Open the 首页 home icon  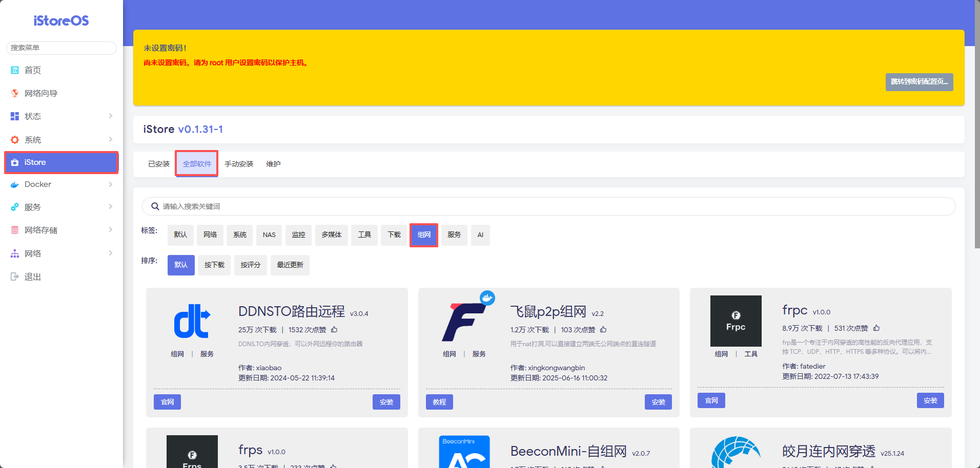pyautogui.click(x=15, y=70)
